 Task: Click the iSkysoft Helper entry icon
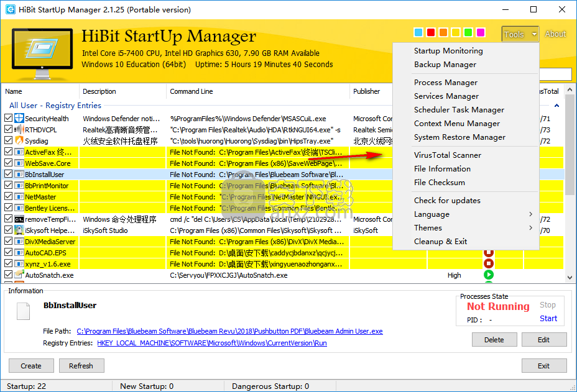tap(19, 230)
